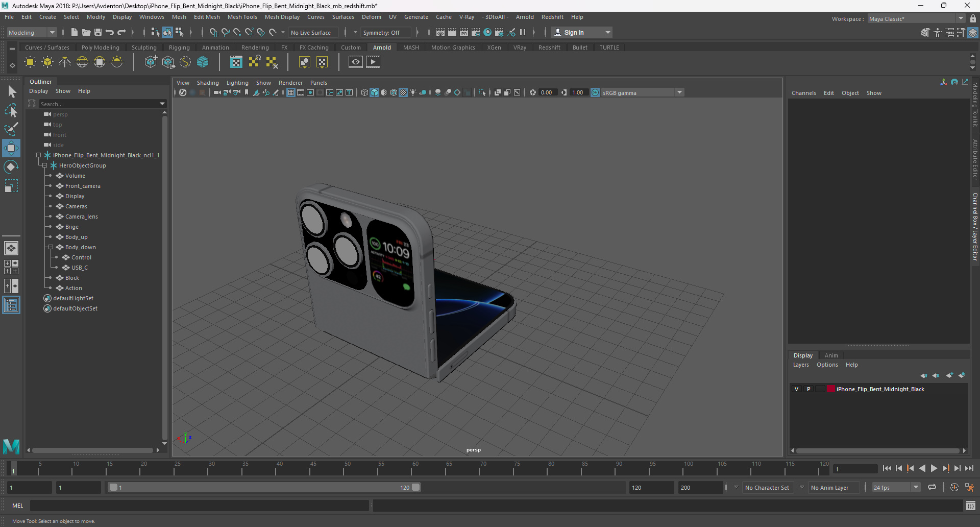Viewport: 980px width, 527px height.
Task: Click the pause IPR render icon
Action: [523, 32]
